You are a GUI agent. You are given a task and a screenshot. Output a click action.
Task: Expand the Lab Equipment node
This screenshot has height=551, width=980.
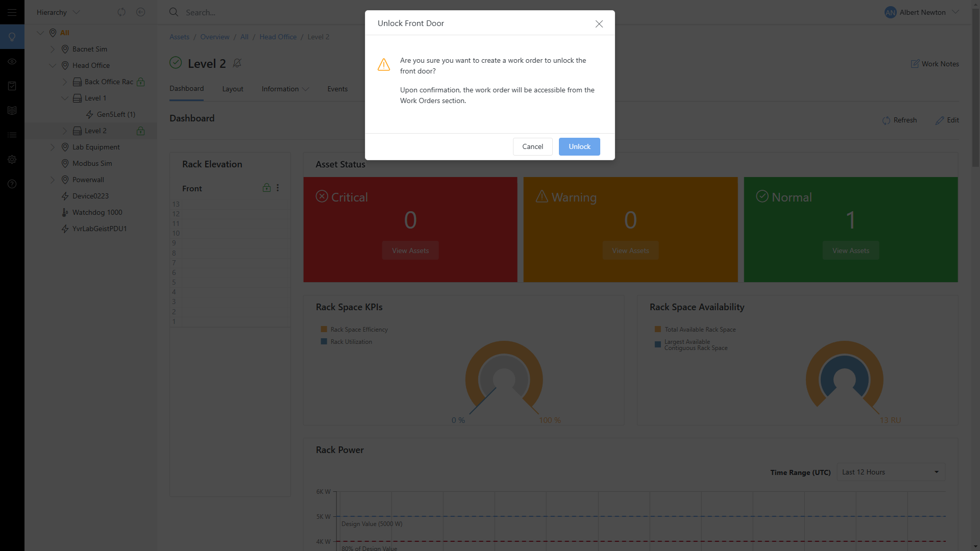[53, 147]
